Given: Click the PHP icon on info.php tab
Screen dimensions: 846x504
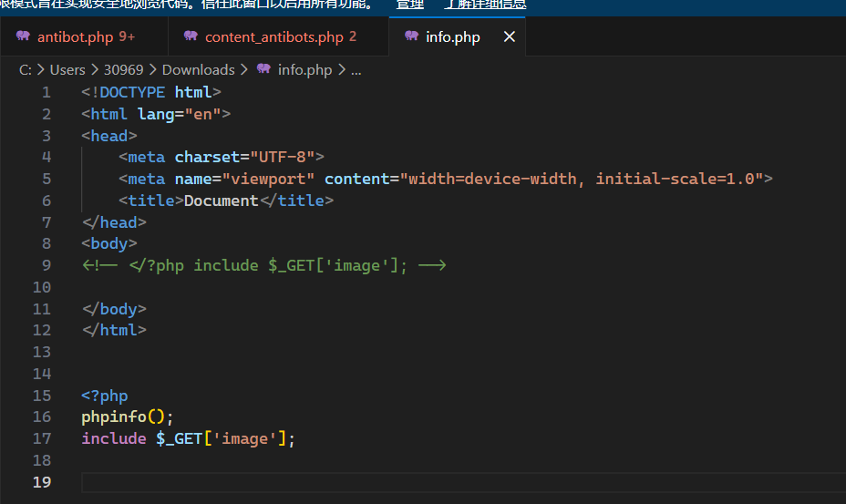Looking at the screenshot, I should (x=411, y=36).
